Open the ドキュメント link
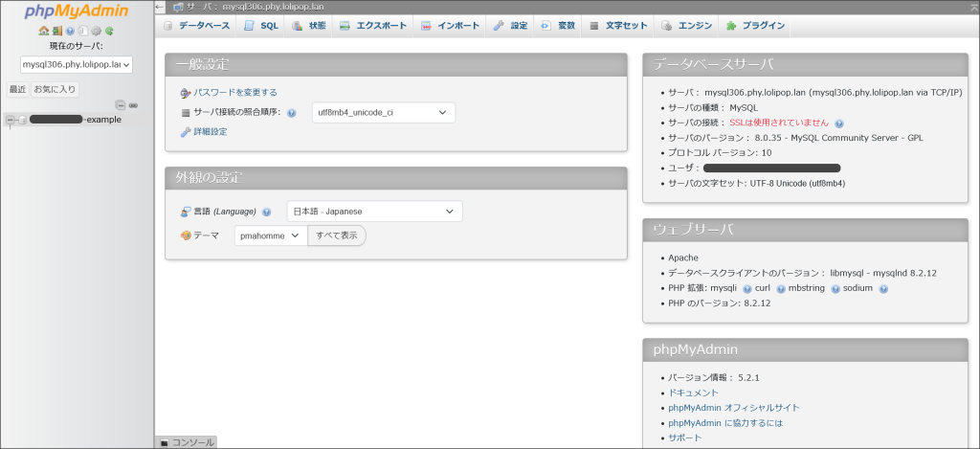Screen dimensions: 980x449 pos(693,393)
